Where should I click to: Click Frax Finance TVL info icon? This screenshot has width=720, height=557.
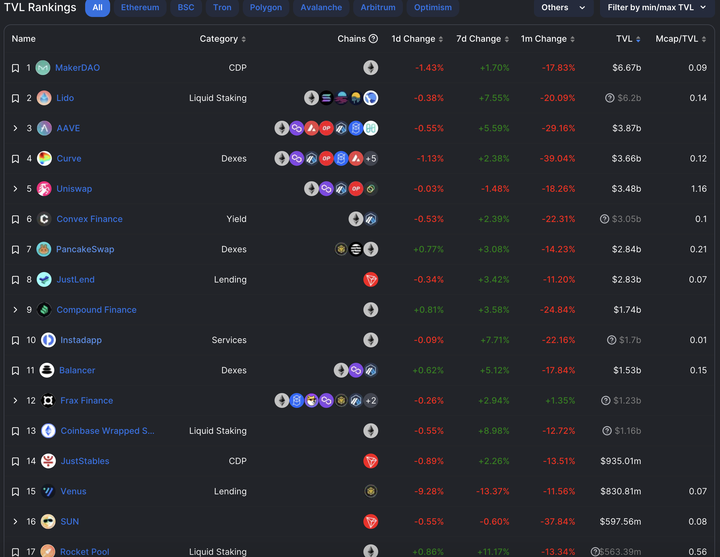pyautogui.click(x=606, y=400)
